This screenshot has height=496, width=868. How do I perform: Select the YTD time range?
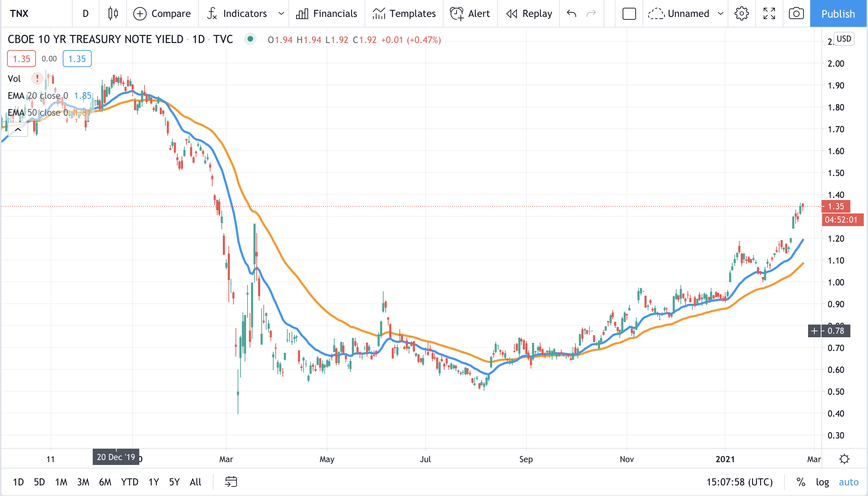click(129, 482)
